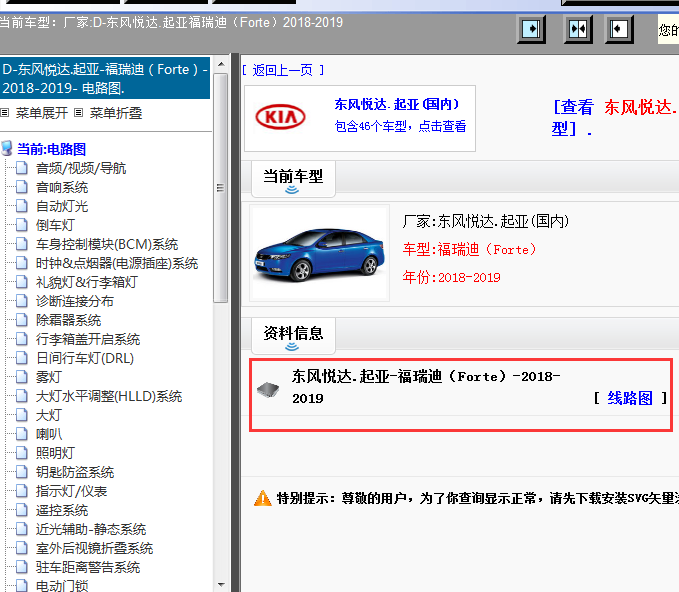This screenshot has height=592, width=679.
Task: Open 行李箱盖开启系统 tree item
Action: [x=88, y=339]
